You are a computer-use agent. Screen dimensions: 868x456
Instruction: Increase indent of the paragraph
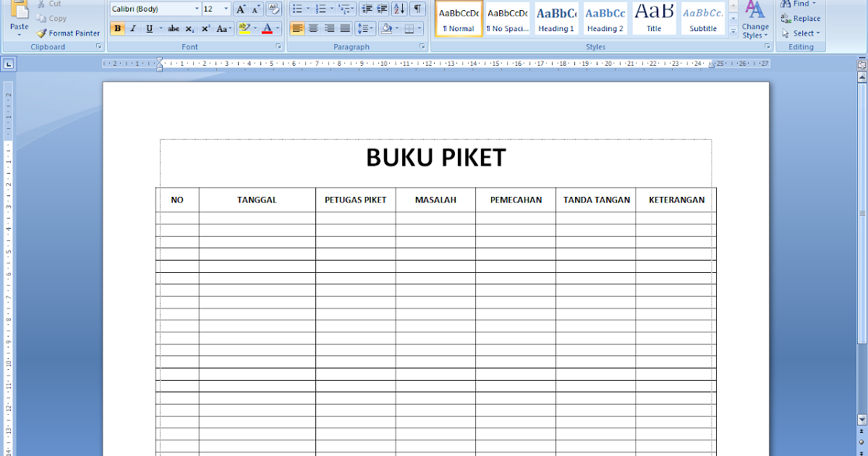point(382,8)
